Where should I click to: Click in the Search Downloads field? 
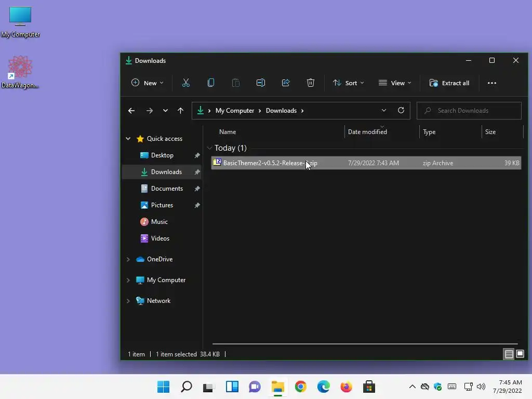pos(469,111)
